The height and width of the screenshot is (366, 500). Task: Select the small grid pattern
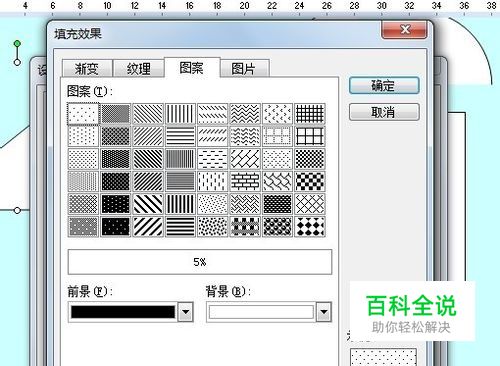tap(310, 114)
